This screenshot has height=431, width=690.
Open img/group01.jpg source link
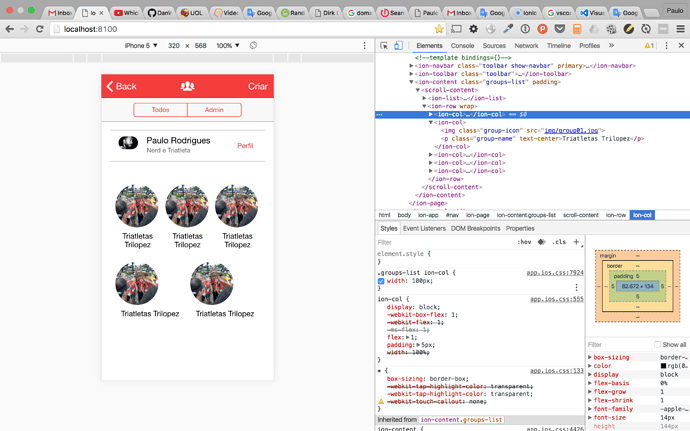pyautogui.click(x=571, y=130)
